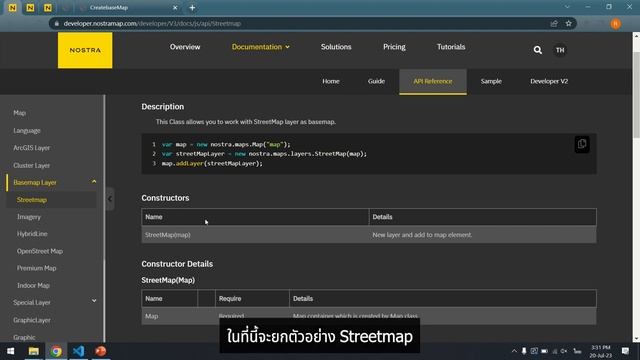Image resolution: width=640 pixels, height=360 pixels.
Task: Open Graphic in the sidebar
Action: (x=24, y=337)
